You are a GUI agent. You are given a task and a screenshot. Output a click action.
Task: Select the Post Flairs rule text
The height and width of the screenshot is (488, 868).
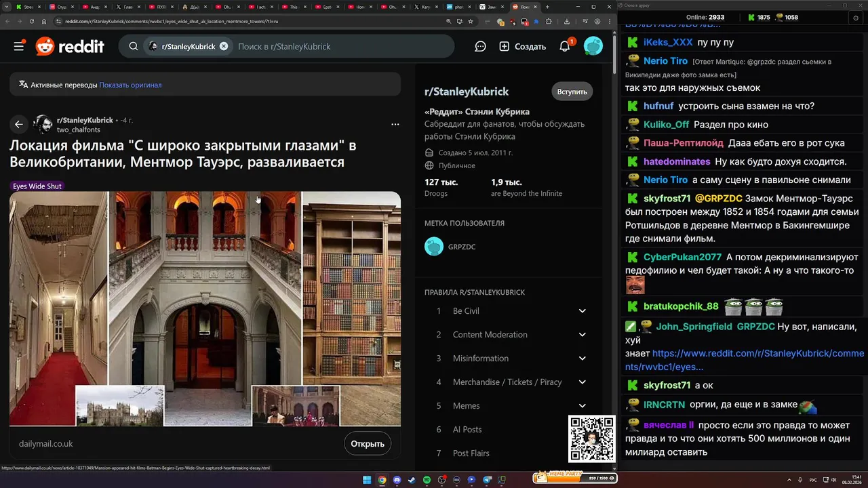pos(471,453)
